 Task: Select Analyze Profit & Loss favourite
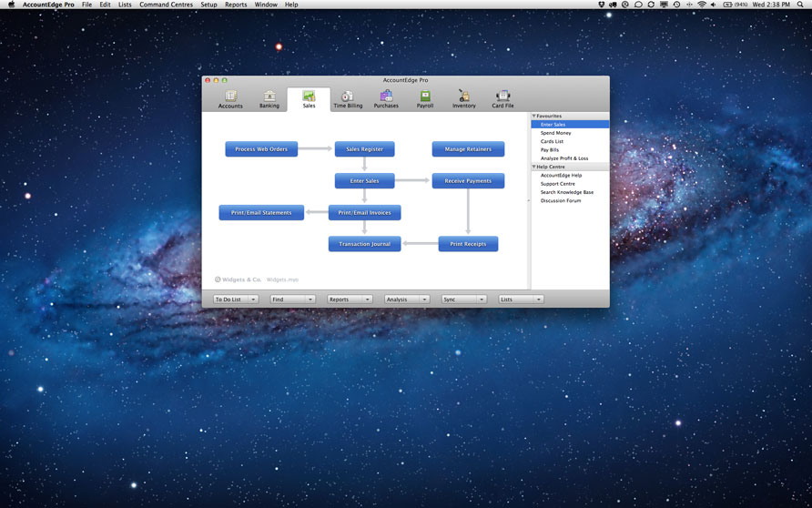pos(564,158)
